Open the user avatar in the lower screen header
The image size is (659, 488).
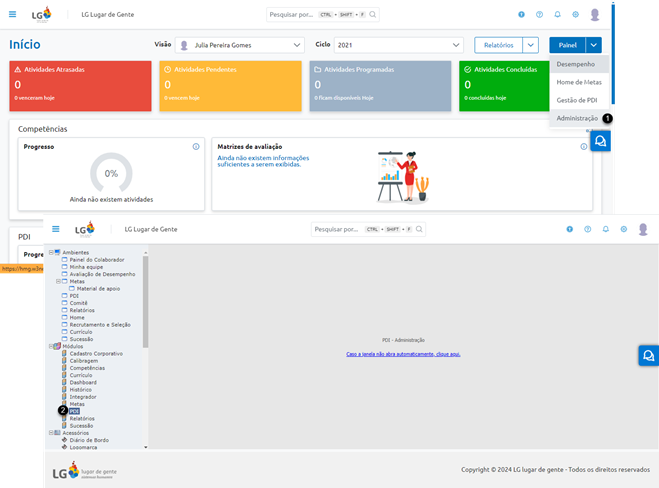[643, 229]
